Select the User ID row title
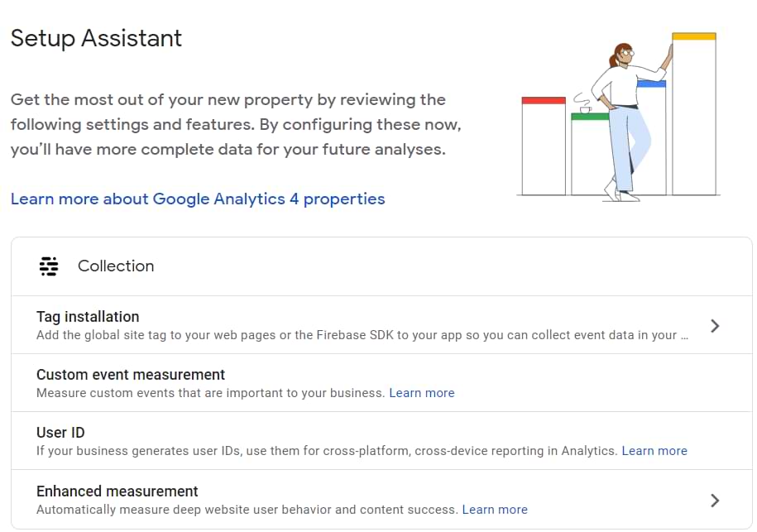This screenshot has width=757, height=532. [x=60, y=433]
